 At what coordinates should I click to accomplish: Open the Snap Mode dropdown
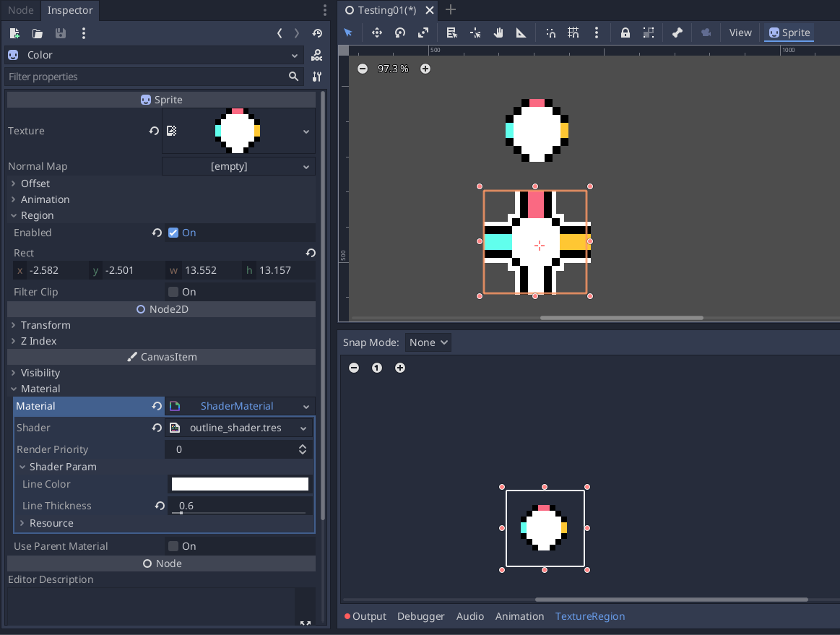point(428,342)
